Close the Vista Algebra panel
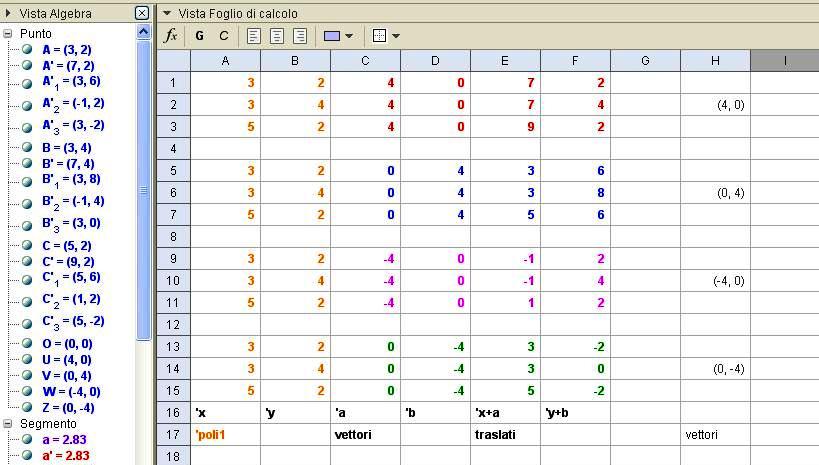The width and height of the screenshot is (819, 465). (142, 13)
